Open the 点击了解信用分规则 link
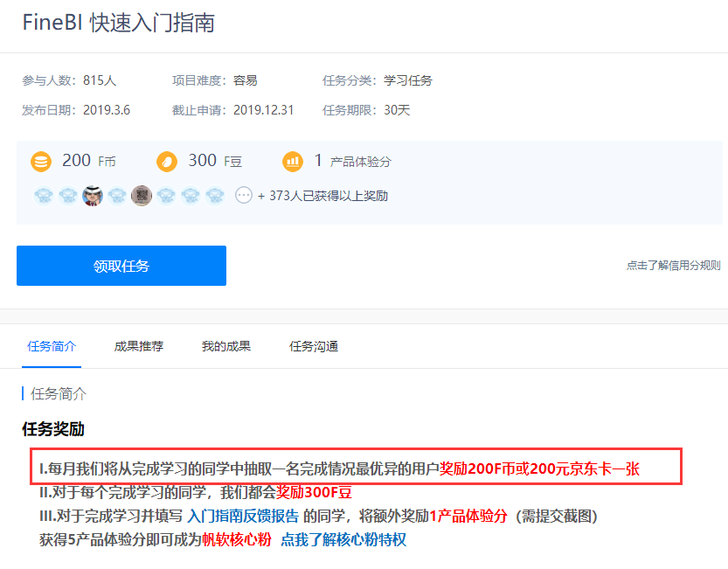Image resolution: width=728 pixels, height=569 pixels. coord(673,265)
